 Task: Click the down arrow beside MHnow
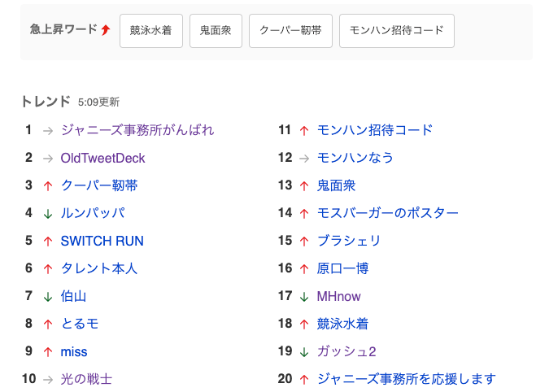click(304, 297)
